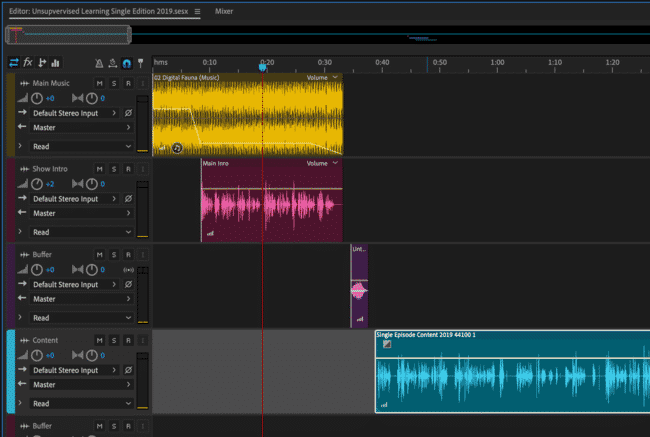Image resolution: width=650 pixels, height=437 pixels.
Task: Show the Inputs/Outputs track controls
Action: click(x=14, y=63)
